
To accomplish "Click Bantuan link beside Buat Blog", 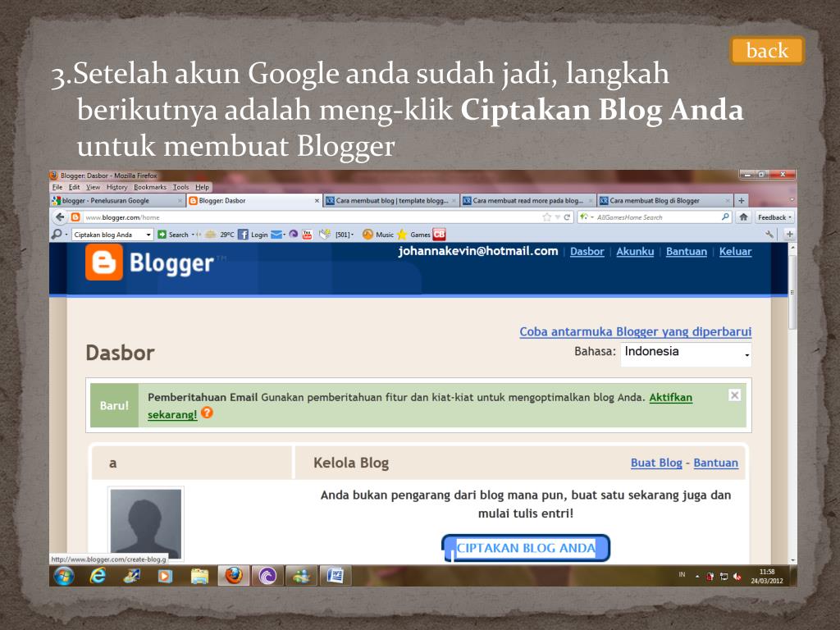I will pyautogui.click(x=715, y=463).
